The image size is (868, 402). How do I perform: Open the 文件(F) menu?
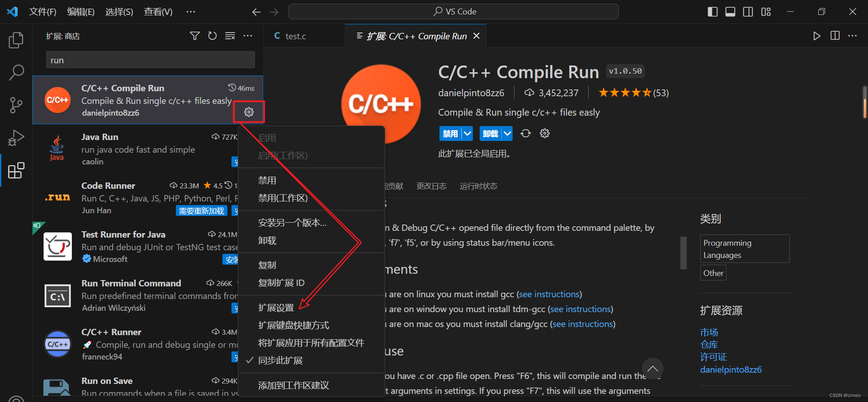pos(42,12)
